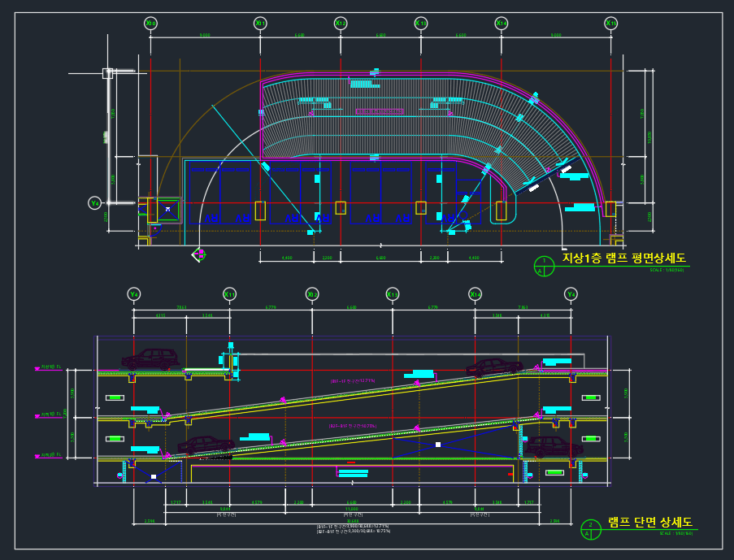Select the X14 grid bubble in the section view
This screenshot has width=734, height=560.
tap(476, 294)
